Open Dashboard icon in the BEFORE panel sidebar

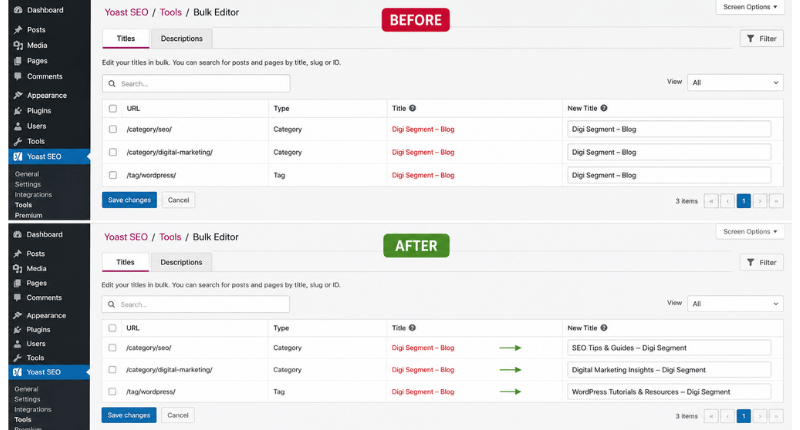click(x=18, y=10)
